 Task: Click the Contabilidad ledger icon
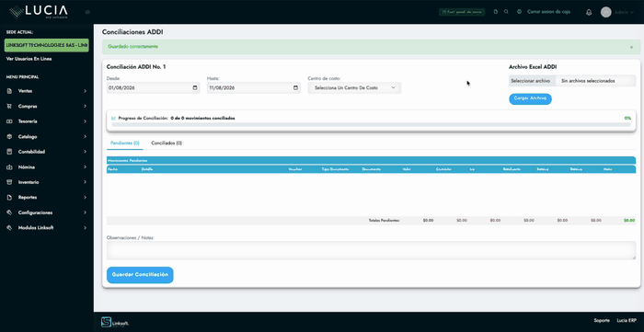[x=9, y=152]
